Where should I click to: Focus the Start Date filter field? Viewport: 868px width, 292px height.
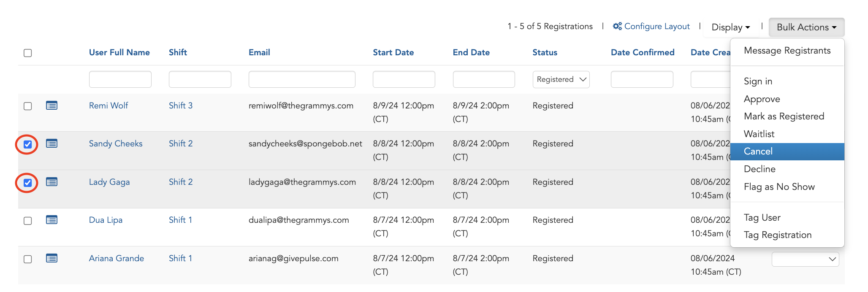click(x=404, y=79)
